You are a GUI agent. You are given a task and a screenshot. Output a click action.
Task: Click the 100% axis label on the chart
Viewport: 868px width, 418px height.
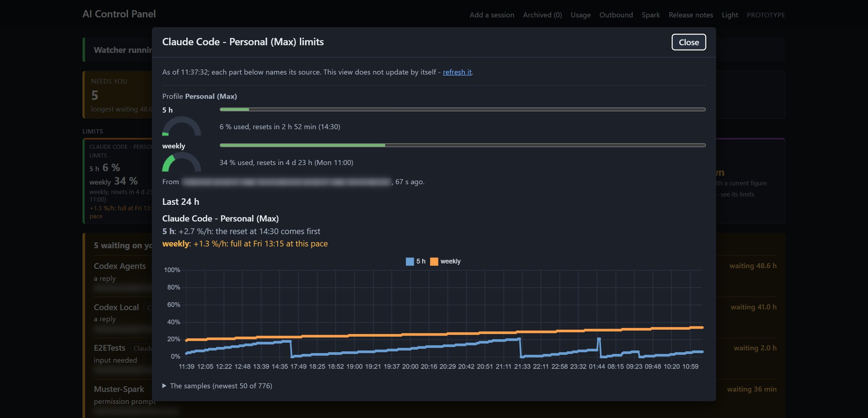(x=172, y=270)
